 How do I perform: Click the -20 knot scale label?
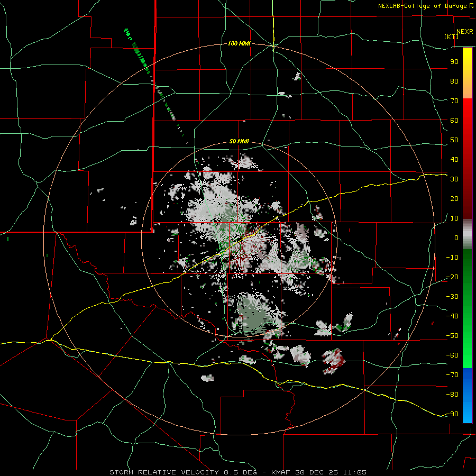click(x=452, y=277)
